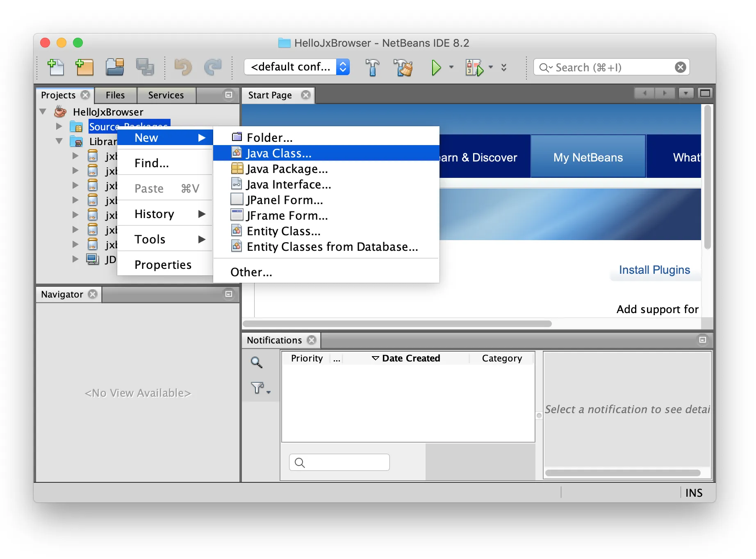Screen dimensions: 756x559
Task: Choose Find... in context menu
Action: pos(165,163)
